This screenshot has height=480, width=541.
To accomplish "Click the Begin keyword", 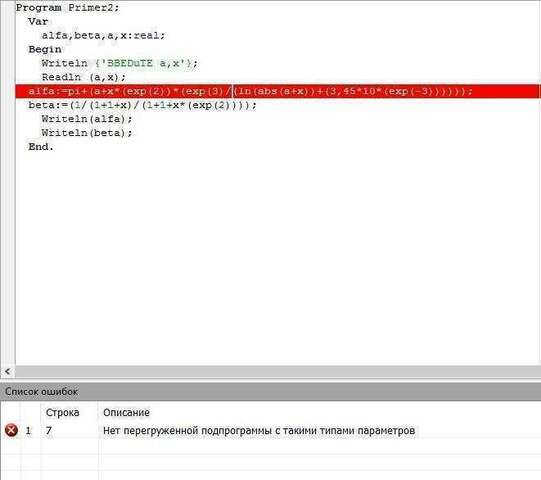I will [x=45, y=49].
